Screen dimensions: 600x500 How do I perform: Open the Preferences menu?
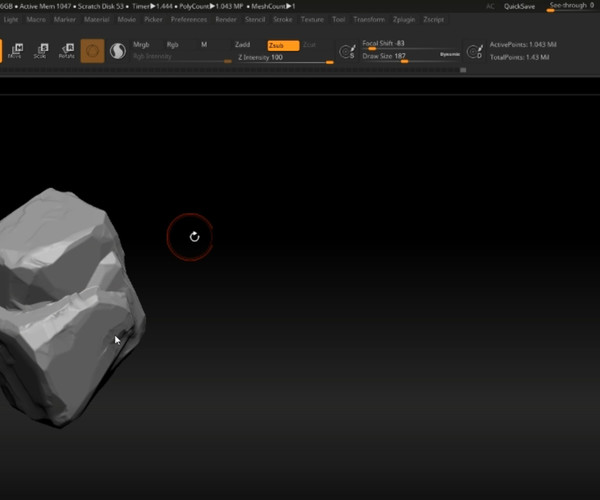[x=189, y=19]
